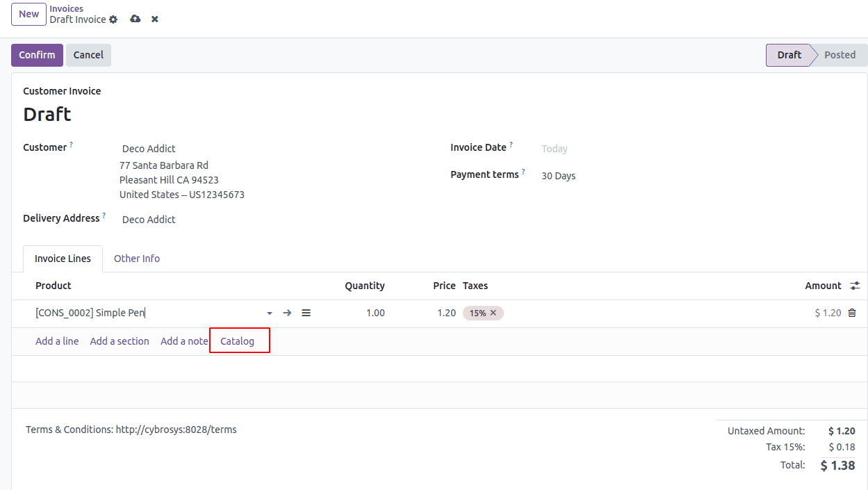Click Add a section link

120,341
